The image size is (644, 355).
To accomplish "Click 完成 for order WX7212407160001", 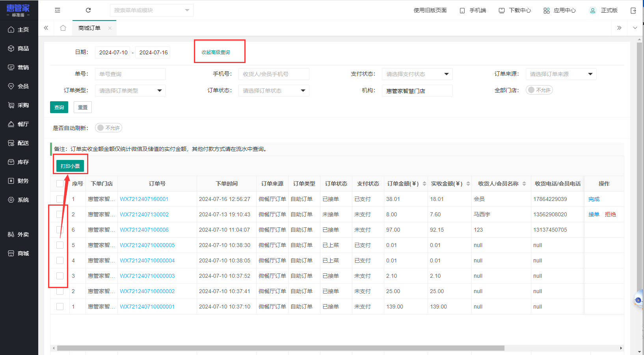I will (x=594, y=199).
